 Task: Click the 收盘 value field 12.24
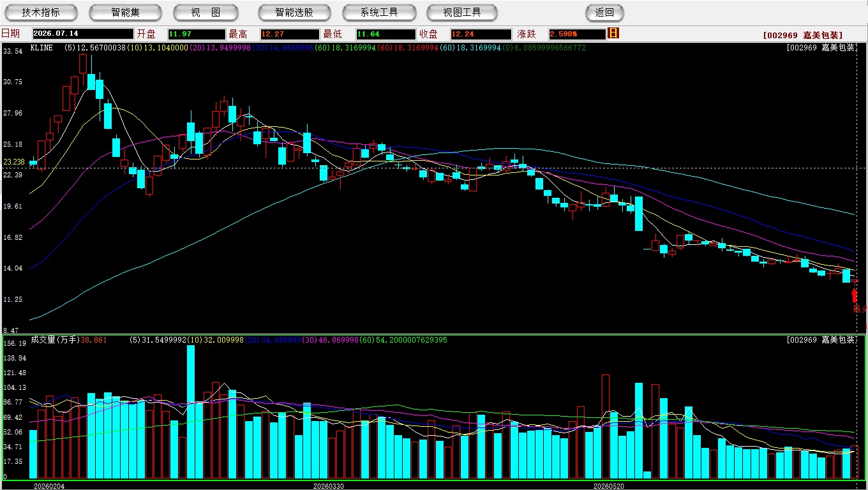[481, 34]
